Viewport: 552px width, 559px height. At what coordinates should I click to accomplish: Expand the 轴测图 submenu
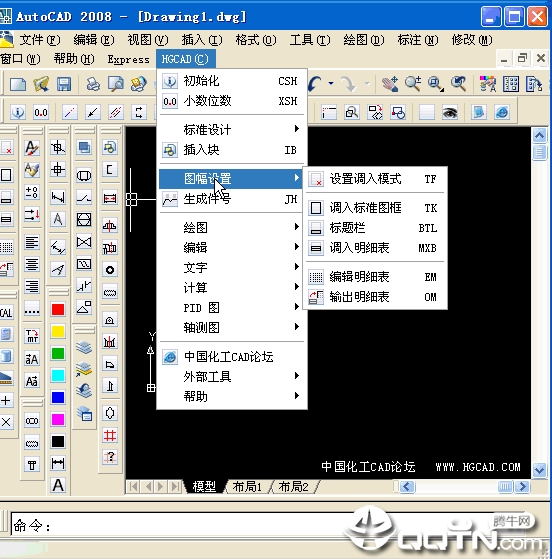click(x=232, y=327)
